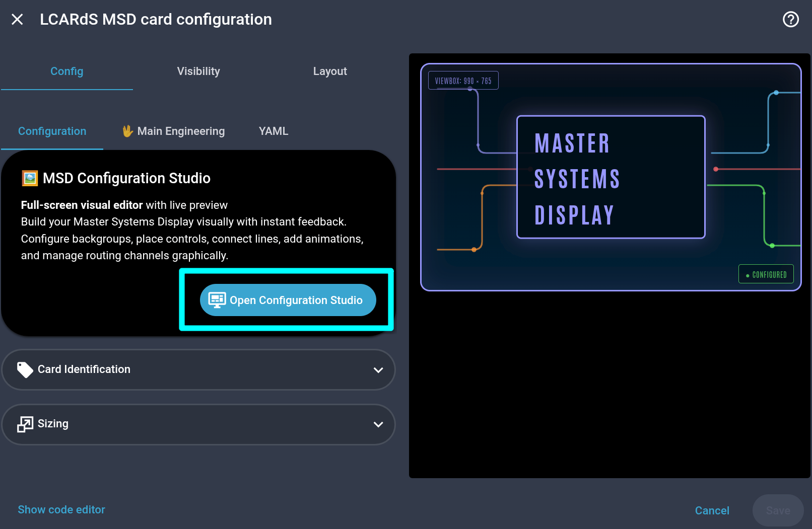Viewport: 812px width, 529px height.
Task: Click the resize icon beside Sizing
Action: 25,424
